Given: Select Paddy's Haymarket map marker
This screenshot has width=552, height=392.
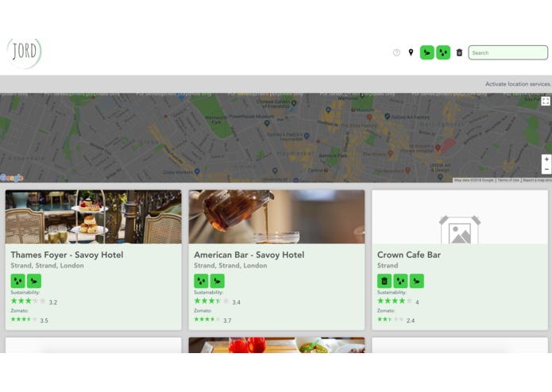Looking at the screenshot, I should pyautogui.click(x=307, y=136).
